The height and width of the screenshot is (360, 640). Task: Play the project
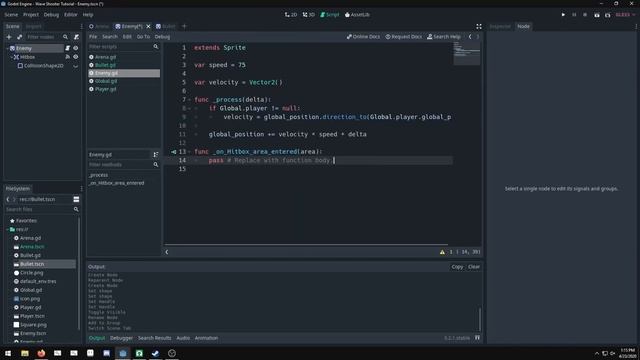(x=563, y=15)
